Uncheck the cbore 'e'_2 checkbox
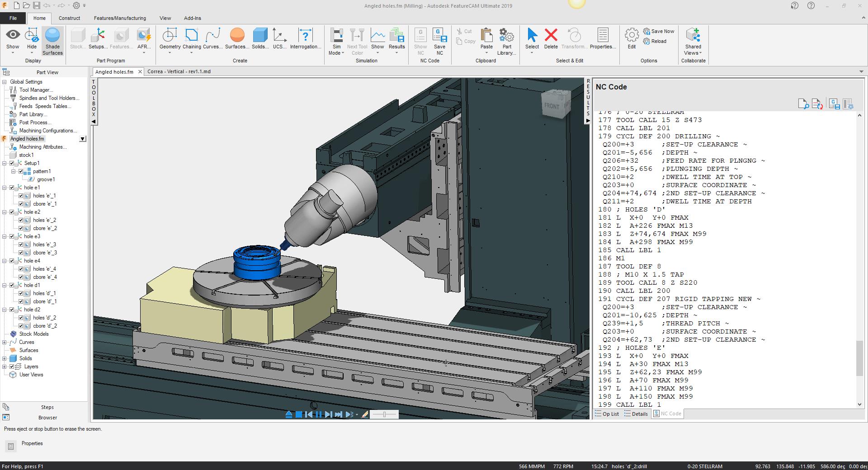Image resolution: width=868 pixels, height=470 pixels. click(21, 228)
